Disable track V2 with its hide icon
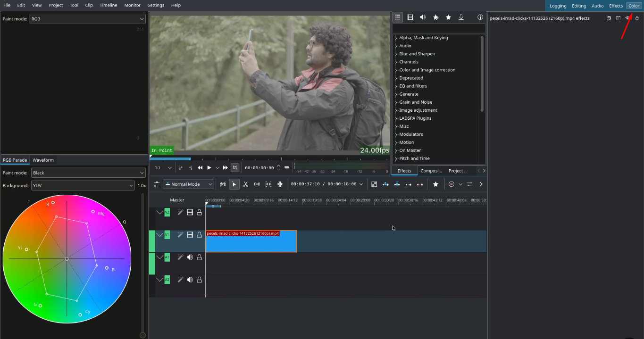Screen dimensions: 644x339 coord(189,212)
